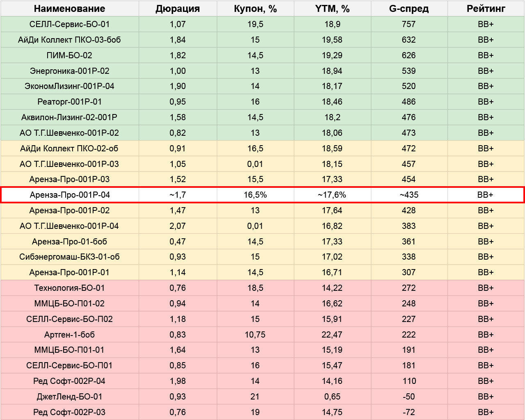Image resolution: width=525 pixels, height=420 pixels.
Task: Select the 'G-спред' column header
Action: (409, 9)
